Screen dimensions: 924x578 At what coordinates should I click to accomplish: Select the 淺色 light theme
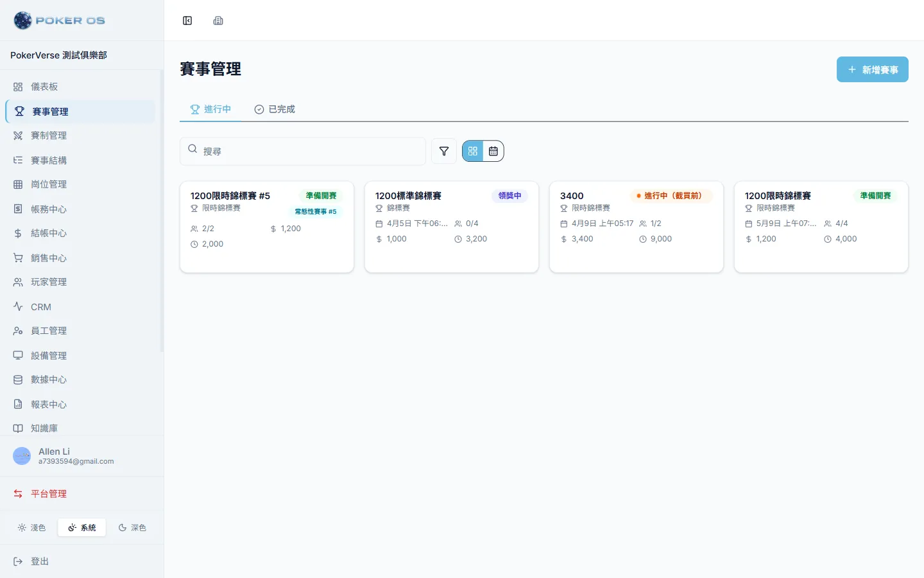(32, 528)
